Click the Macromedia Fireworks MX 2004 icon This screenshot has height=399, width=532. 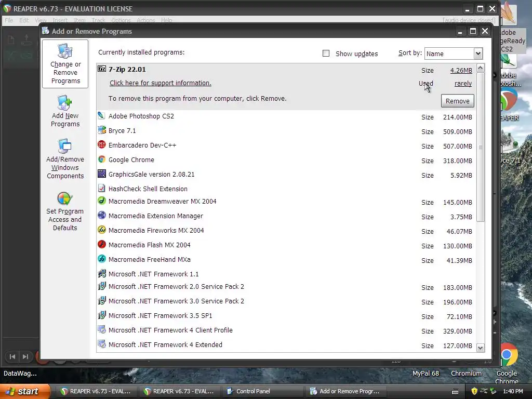pos(101,230)
